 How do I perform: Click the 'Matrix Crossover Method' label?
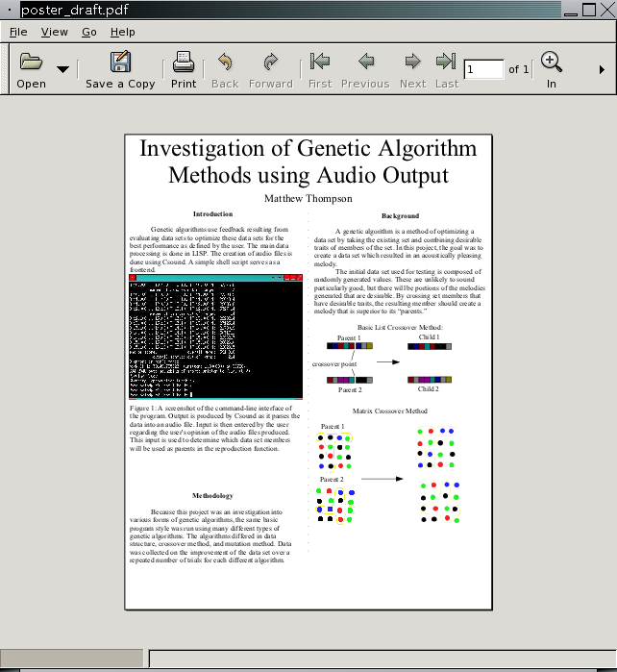[x=389, y=411]
